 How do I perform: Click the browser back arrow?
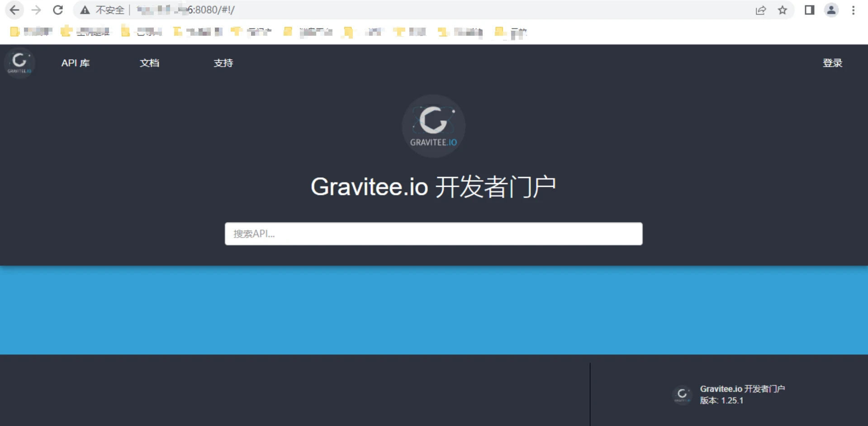pos(14,10)
